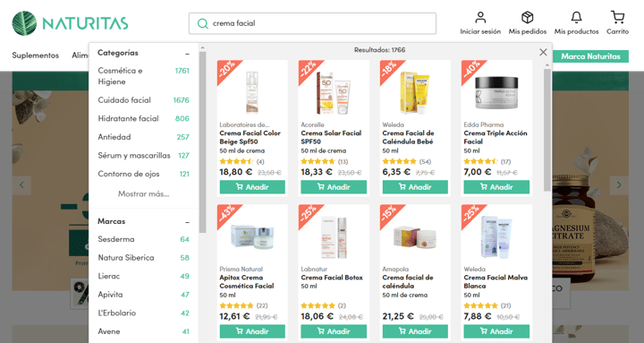Open Edda Pharma Triple Acción product image
The width and height of the screenshot is (644, 343).
pos(496,92)
